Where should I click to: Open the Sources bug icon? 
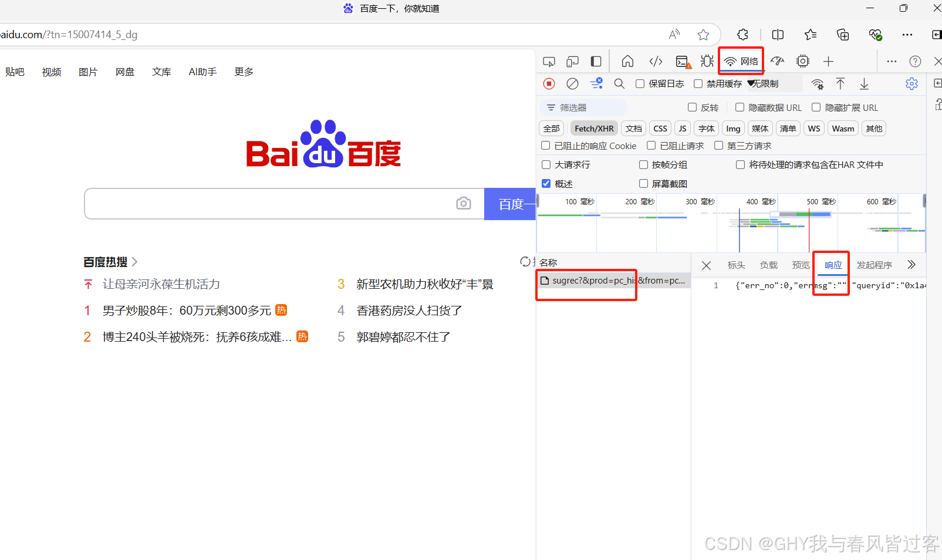coord(707,61)
